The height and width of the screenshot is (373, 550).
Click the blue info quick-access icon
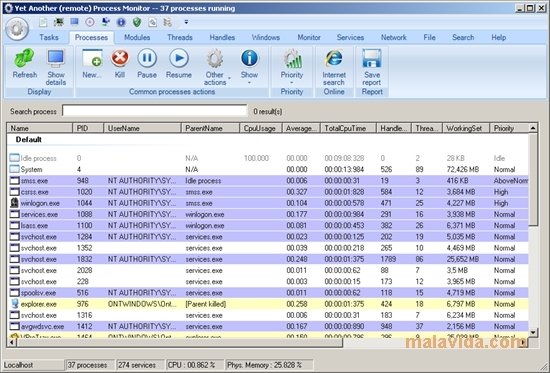[121, 22]
